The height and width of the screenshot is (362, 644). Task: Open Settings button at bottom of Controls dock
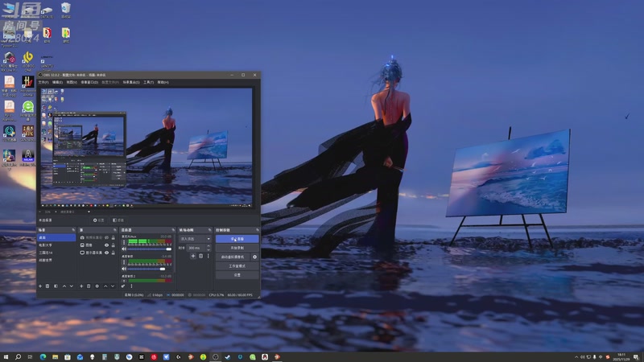pyautogui.click(x=237, y=275)
